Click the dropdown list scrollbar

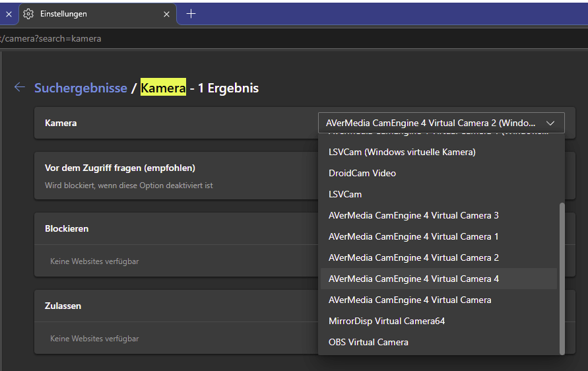pyautogui.click(x=562, y=279)
